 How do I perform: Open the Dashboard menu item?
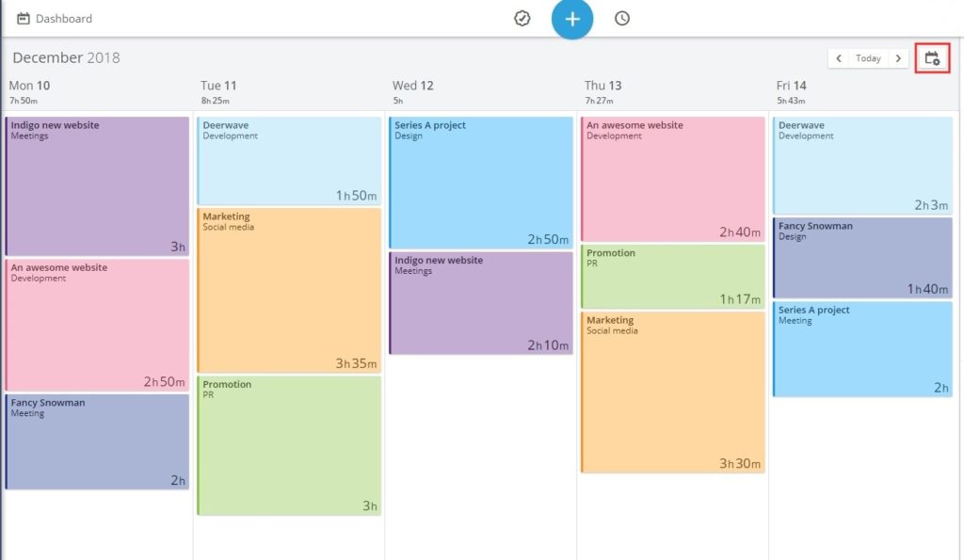[x=64, y=18]
